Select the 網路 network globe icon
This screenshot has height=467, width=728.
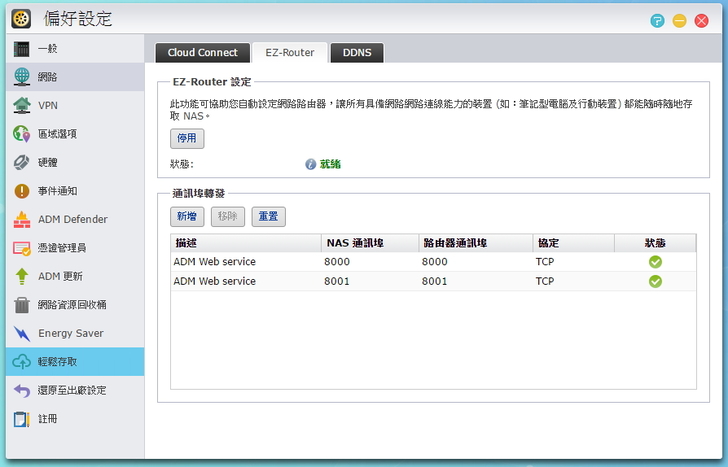click(22, 77)
